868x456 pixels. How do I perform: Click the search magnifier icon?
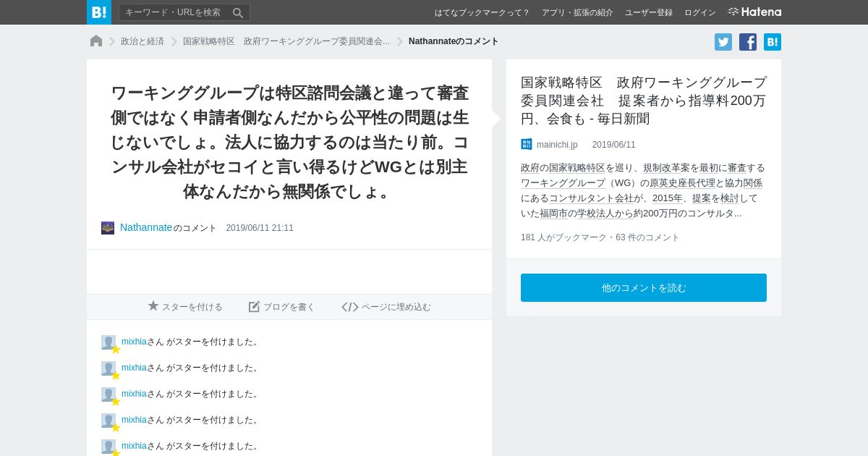click(x=238, y=12)
